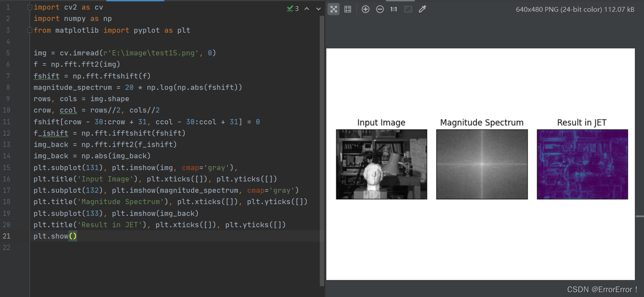The image size is (644, 297).
Task: Open the inspections widget showing 3 typos
Action: (x=293, y=8)
